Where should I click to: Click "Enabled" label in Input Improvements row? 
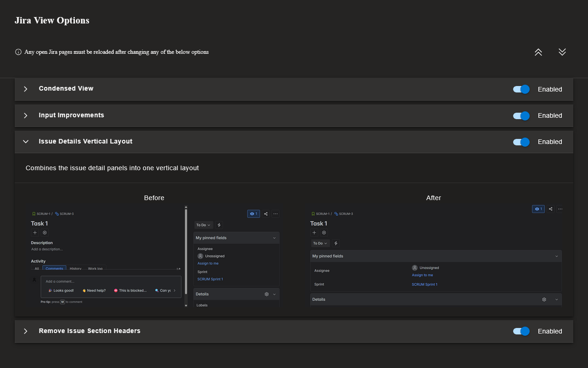click(x=550, y=115)
